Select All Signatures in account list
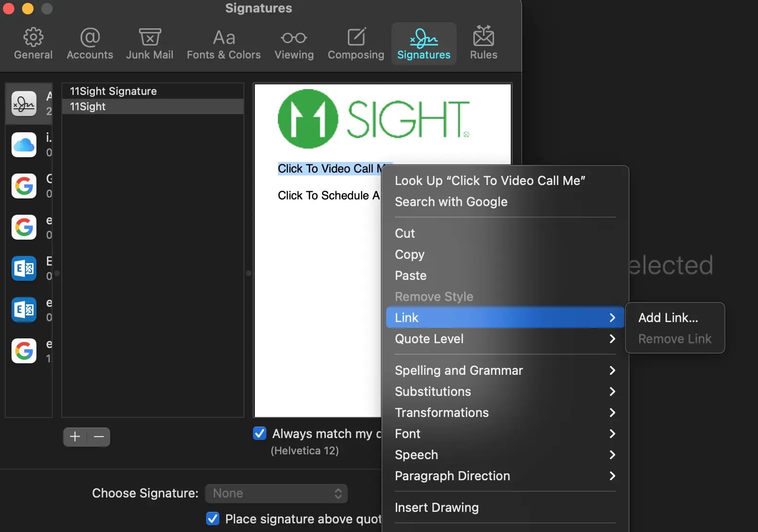The image size is (758, 532). (29, 104)
